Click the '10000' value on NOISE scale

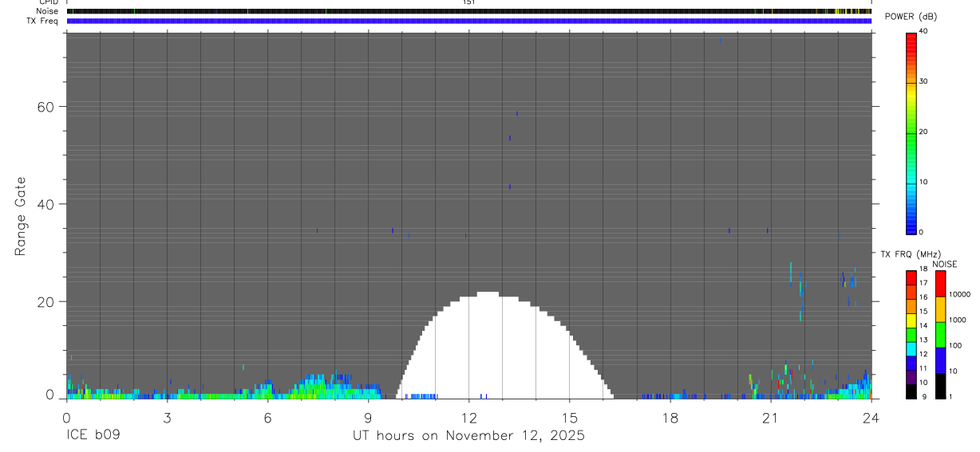tap(959, 294)
